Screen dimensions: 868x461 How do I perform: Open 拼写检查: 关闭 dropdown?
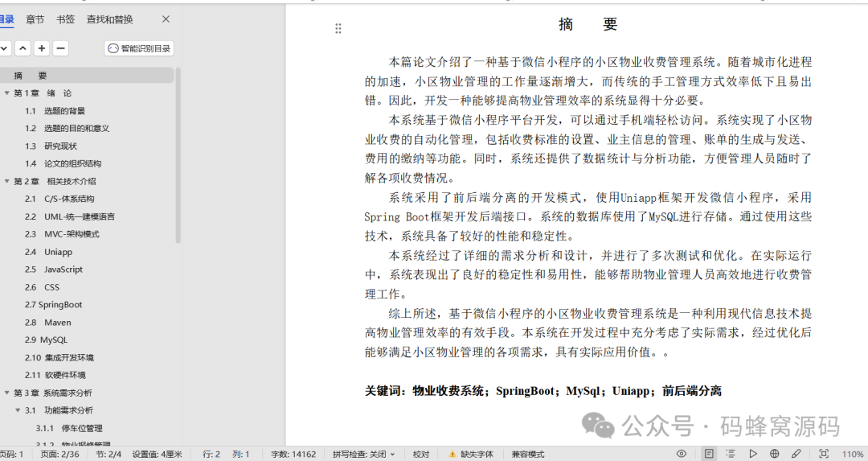click(x=364, y=455)
